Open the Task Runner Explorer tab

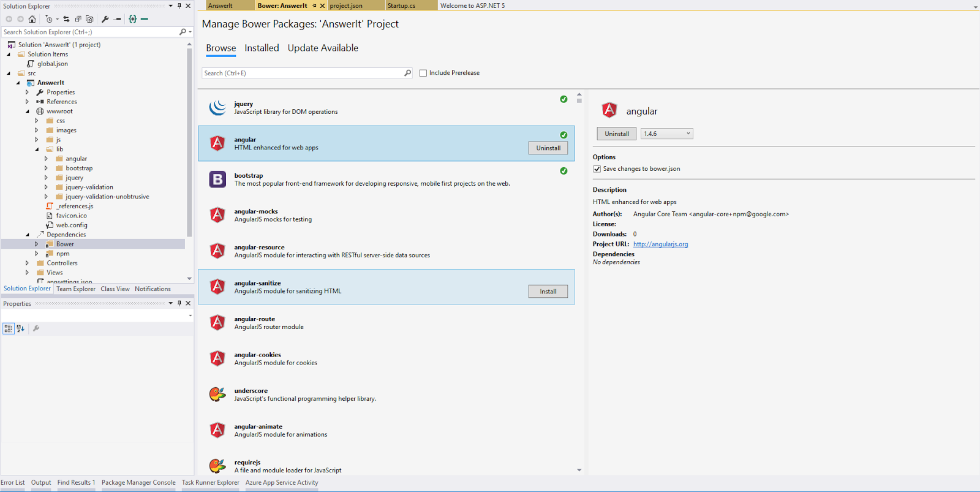211,483
